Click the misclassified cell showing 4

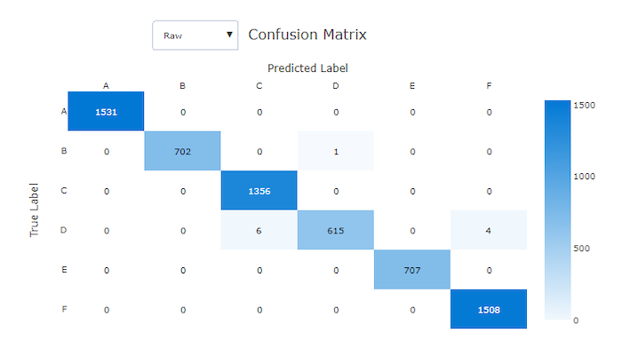(488, 231)
